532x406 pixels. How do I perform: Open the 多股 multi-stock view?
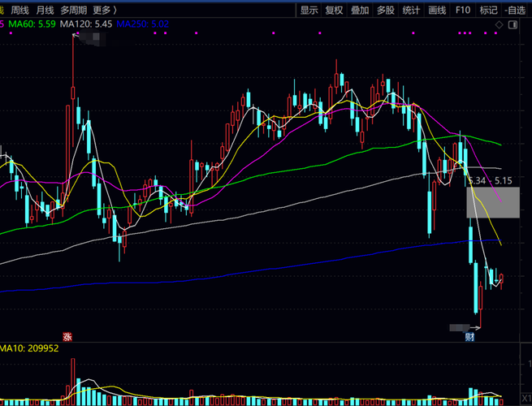coord(386,11)
